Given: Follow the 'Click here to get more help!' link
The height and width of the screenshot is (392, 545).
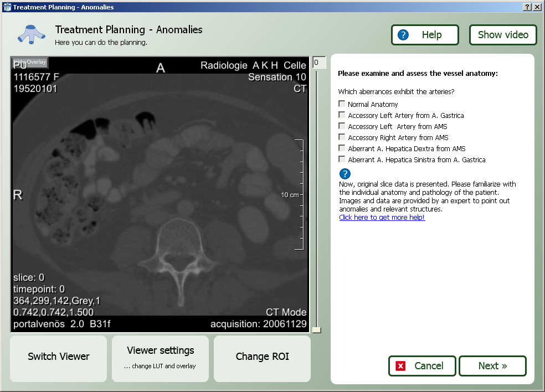Looking at the screenshot, I should tap(382, 218).
